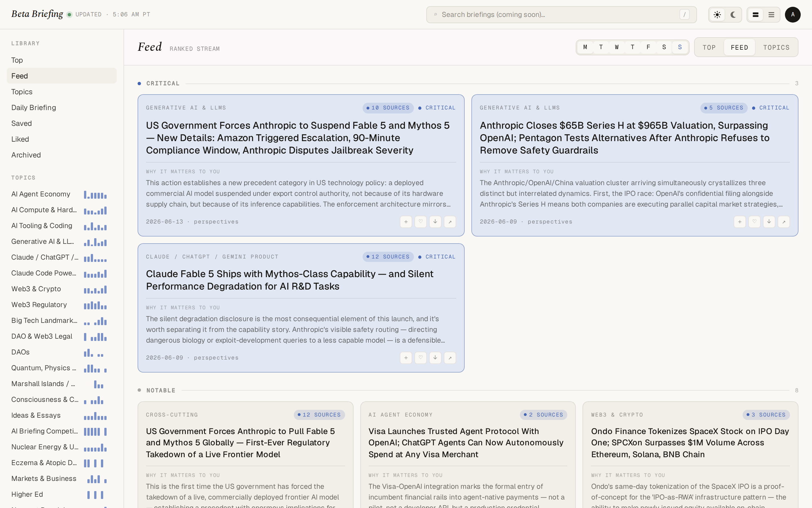
Task: Click add icon on Series H valuation card
Action: [740, 222]
